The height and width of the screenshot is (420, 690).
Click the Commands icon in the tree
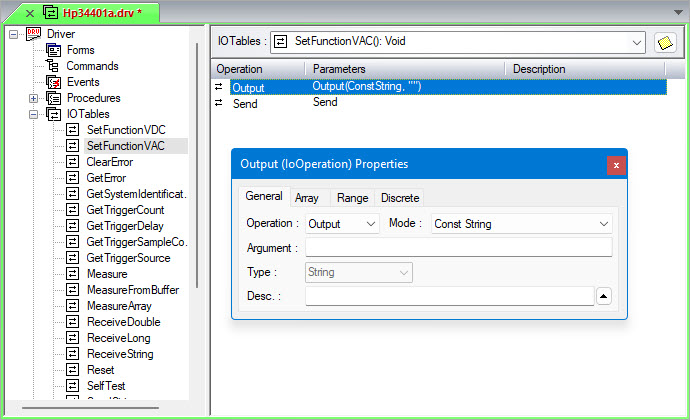(53, 66)
